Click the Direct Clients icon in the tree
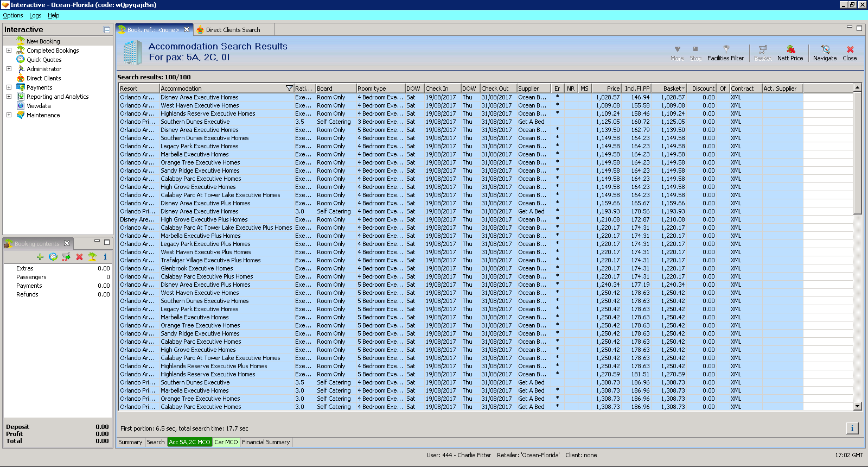Viewport: 868px width, 467px height. tap(21, 78)
